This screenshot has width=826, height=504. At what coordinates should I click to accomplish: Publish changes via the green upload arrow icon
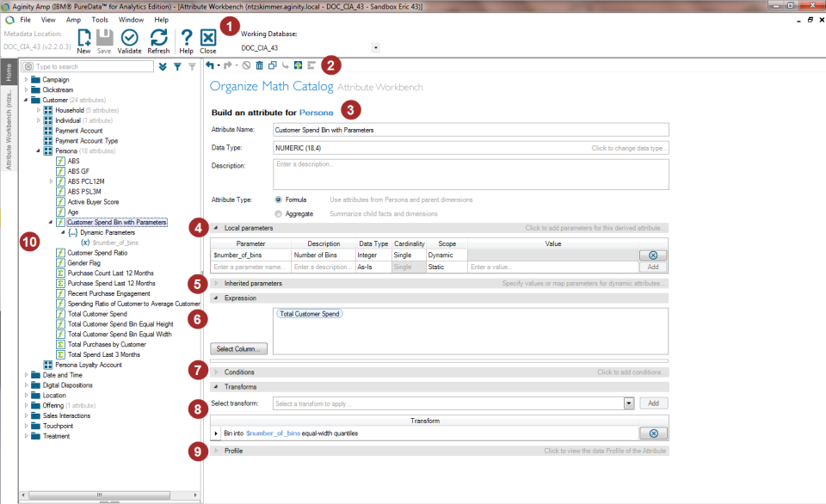tap(298, 65)
